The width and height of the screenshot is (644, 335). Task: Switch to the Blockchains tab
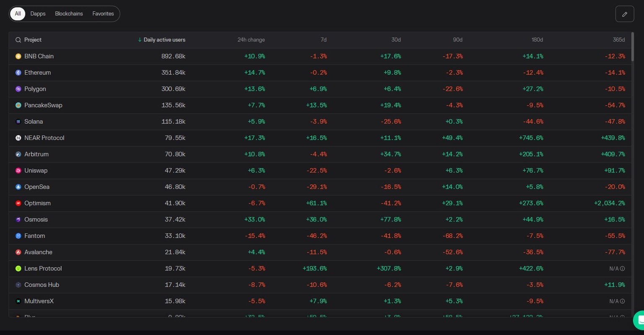coord(69,13)
